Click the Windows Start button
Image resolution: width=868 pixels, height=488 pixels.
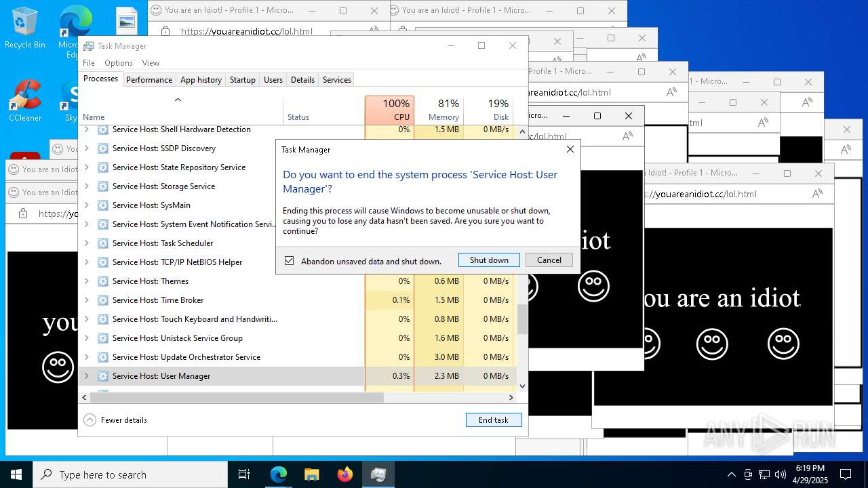[x=16, y=474]
